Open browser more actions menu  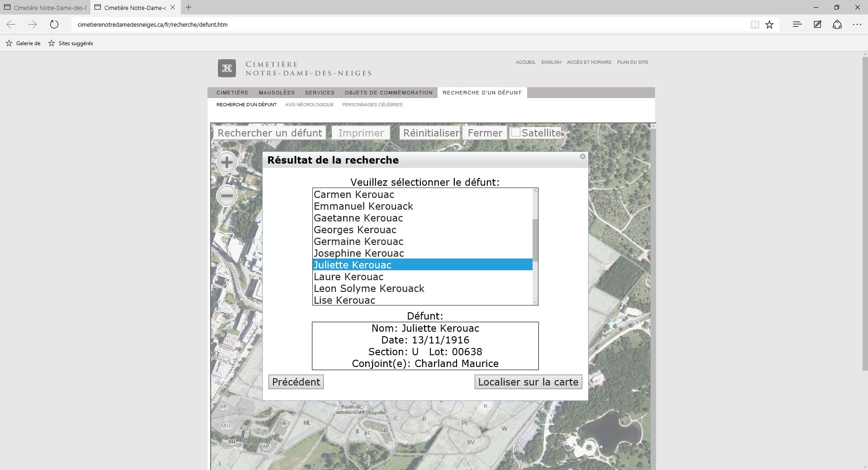[857, 24]
